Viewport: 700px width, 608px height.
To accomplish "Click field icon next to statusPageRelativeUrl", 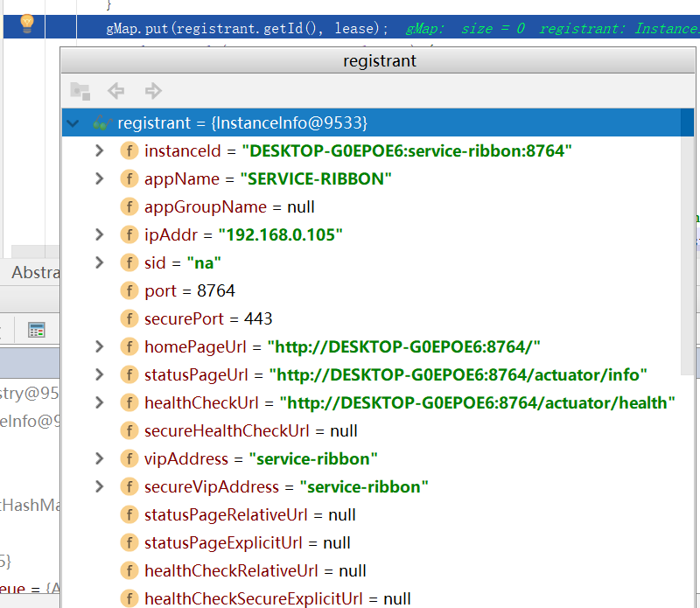I will (x=129, y=514).
